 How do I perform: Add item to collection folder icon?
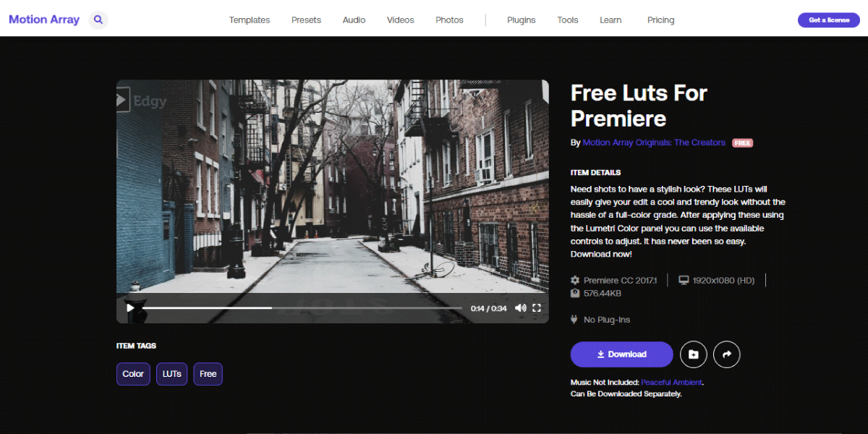click(x=693, y=354)
